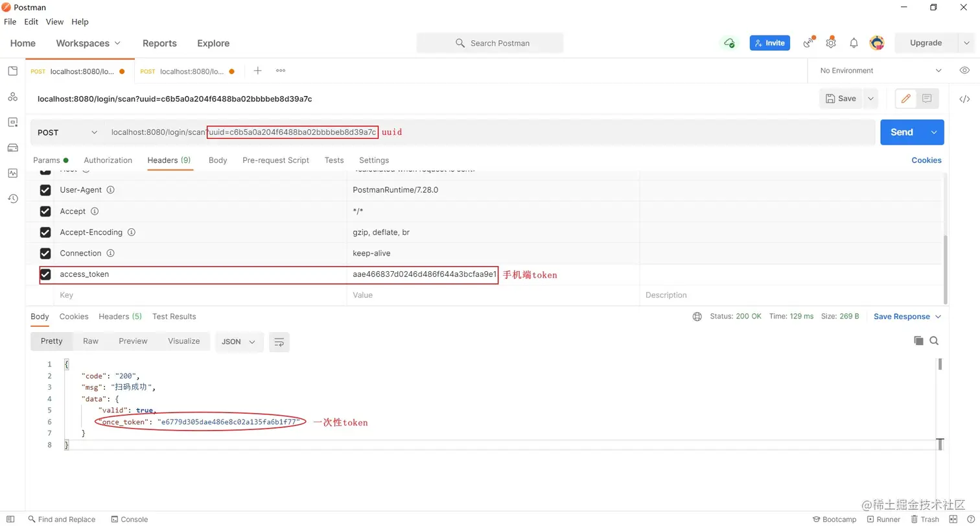Select Preview response view
Screen dimensions: 980x526
click(133, 341)
